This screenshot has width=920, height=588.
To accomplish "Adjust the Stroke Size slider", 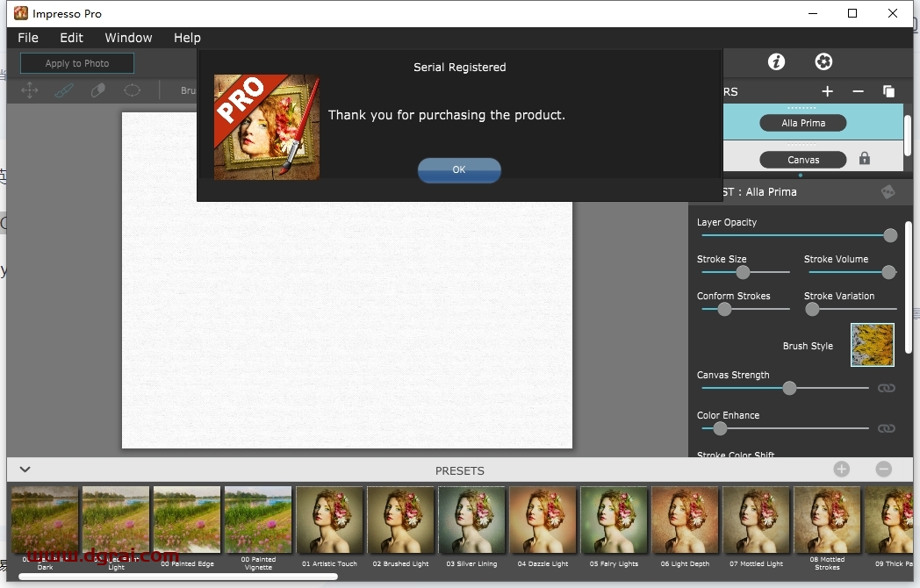I will (745, 272).
